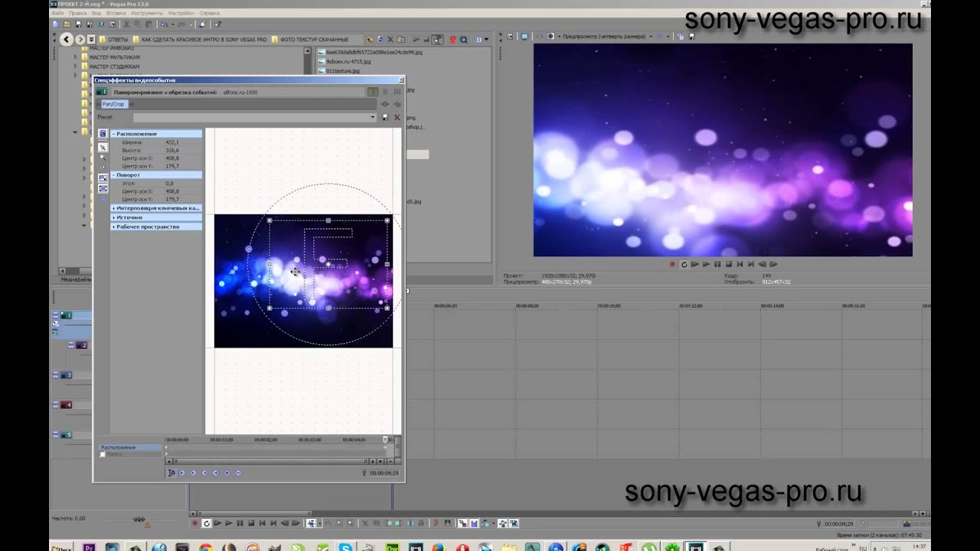
Task: Jump to last keyframe in Pan/Crop
Action: (215, 473)
